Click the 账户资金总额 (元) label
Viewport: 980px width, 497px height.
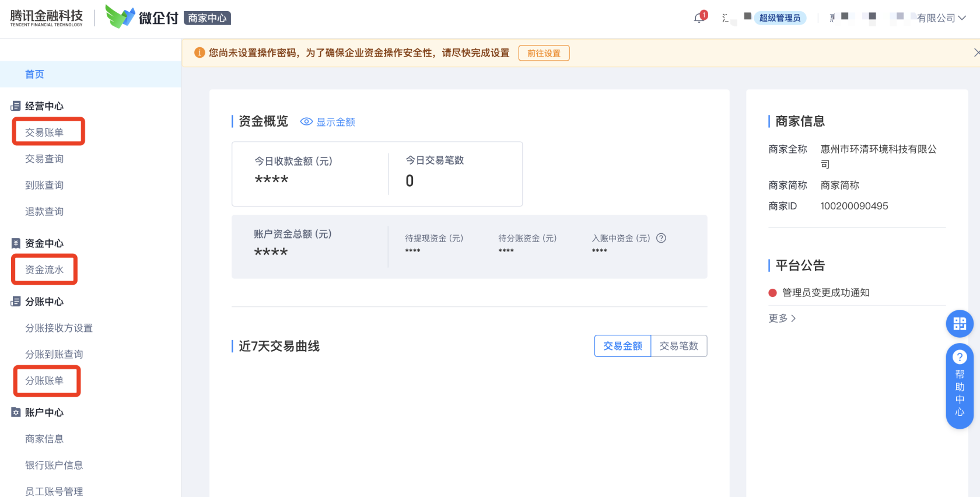click(x=293, y=234)
